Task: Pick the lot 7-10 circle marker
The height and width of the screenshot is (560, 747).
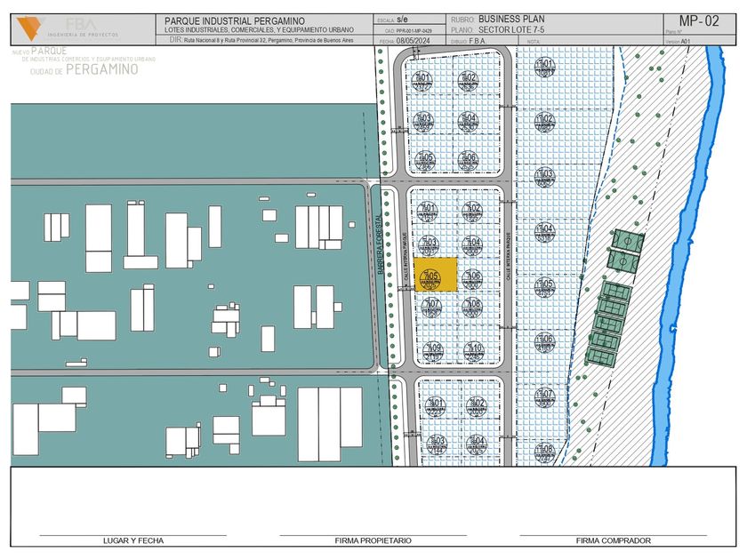Action: coord(474,351)
